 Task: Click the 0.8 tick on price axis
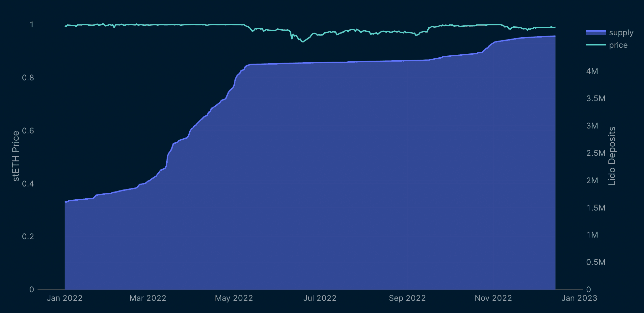pyautogui.click(x=28, y=78)
